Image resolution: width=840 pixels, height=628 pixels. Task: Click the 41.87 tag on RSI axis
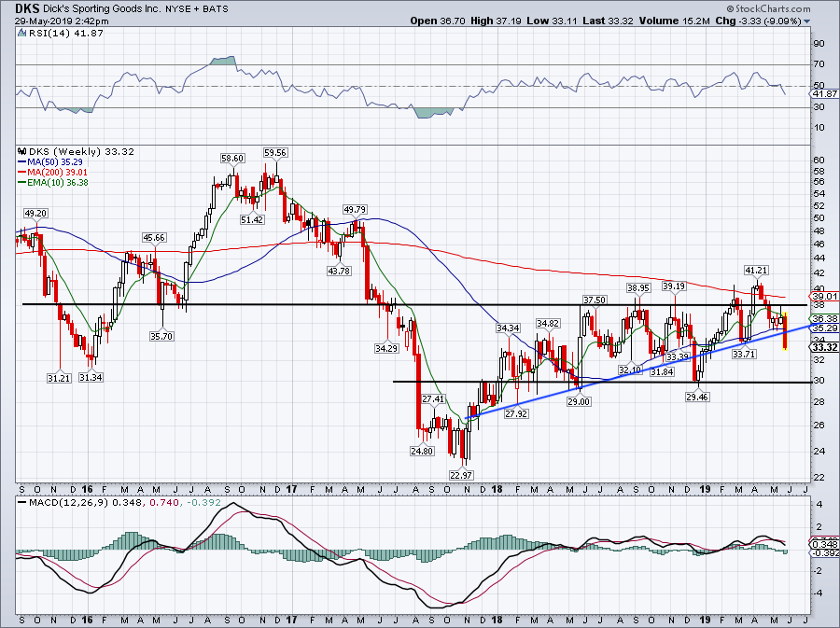[824, 93]
